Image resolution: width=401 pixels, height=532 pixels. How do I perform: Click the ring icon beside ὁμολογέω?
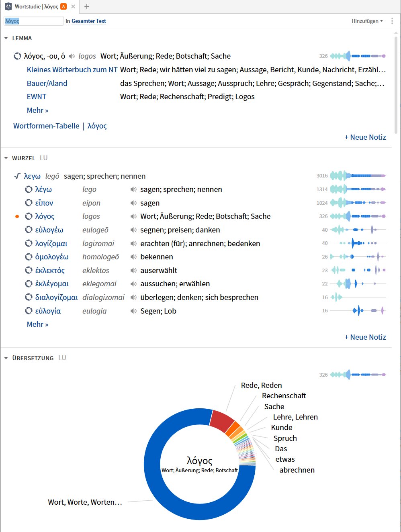coord(29,257)
